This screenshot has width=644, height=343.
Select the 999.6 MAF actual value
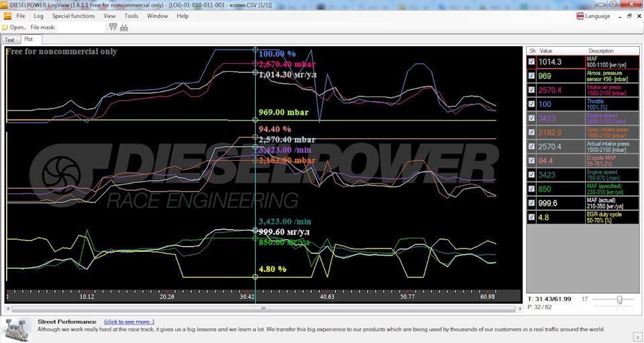click(x=561, y=203)
